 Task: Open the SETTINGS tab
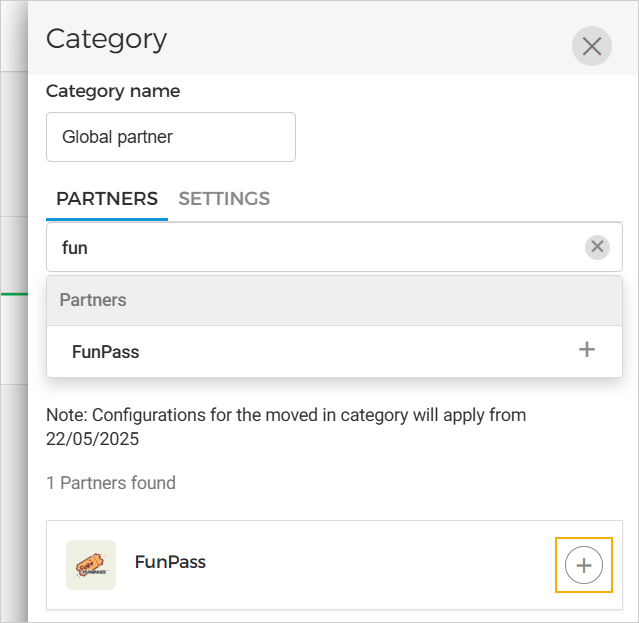(224, 198)
